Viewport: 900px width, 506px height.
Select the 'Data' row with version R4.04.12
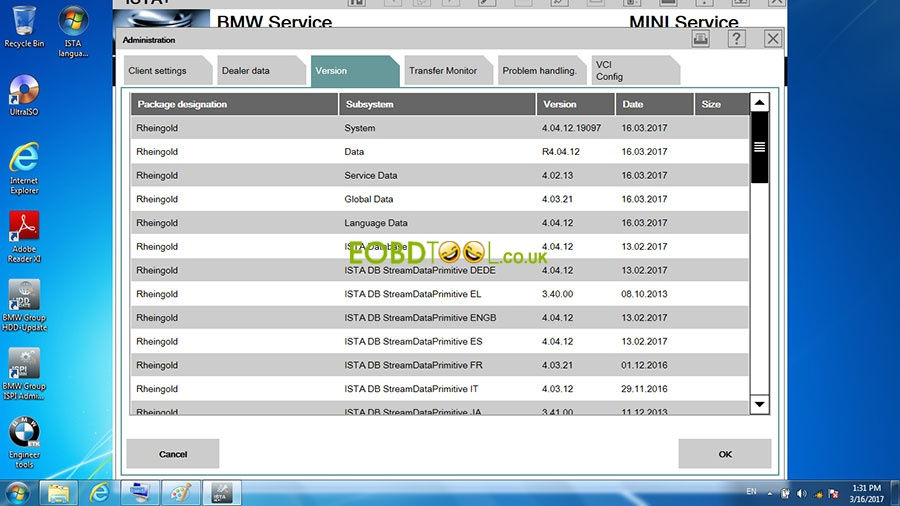[x=440, y=151]
